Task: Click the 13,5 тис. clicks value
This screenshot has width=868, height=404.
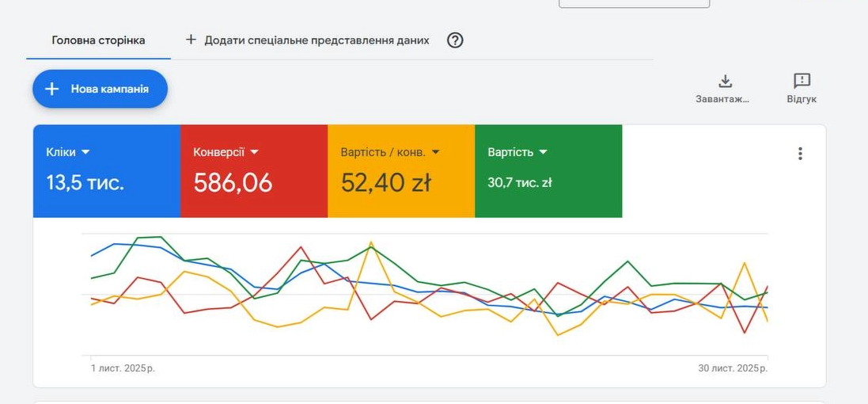Action: click(85, 182)
